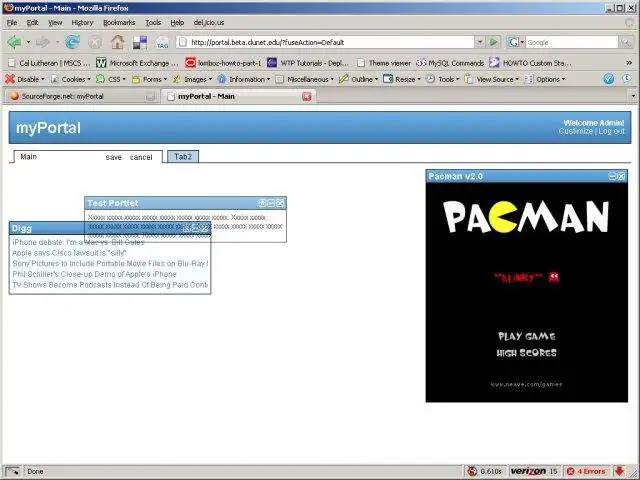Viewport: 640px width, 480px height.
Task: Click the save link in Main tab
Action: (x=113, y=157)
